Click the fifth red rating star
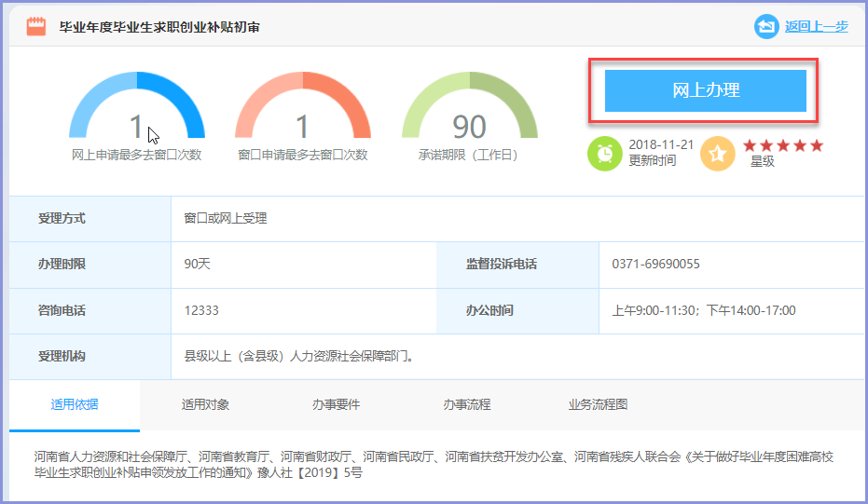This screenshot has height=504, width=868. (817, 145)
